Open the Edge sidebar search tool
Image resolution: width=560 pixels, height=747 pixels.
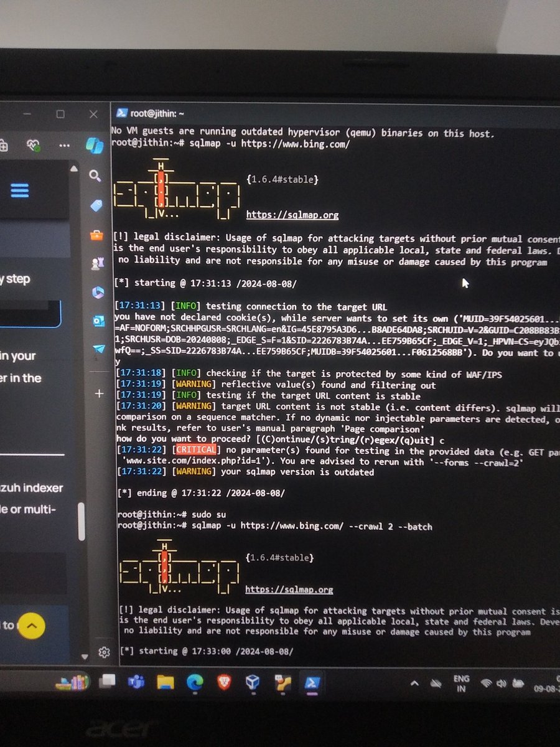pyautogui.click(x=95, y=176)
